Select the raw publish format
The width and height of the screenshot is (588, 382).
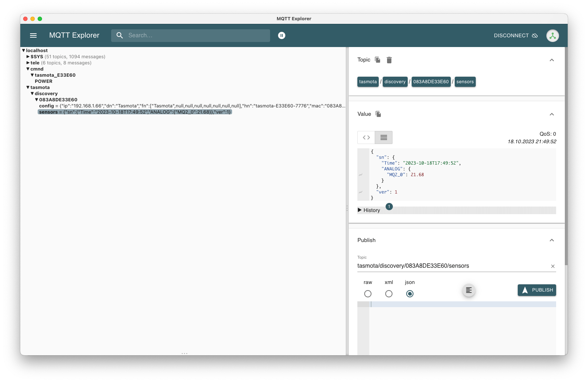[x=368, y=294]
